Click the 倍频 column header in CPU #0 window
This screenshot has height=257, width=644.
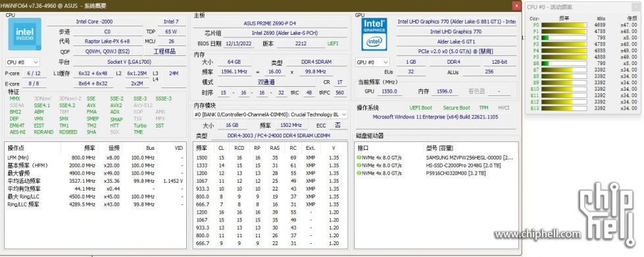pos(632,18)
